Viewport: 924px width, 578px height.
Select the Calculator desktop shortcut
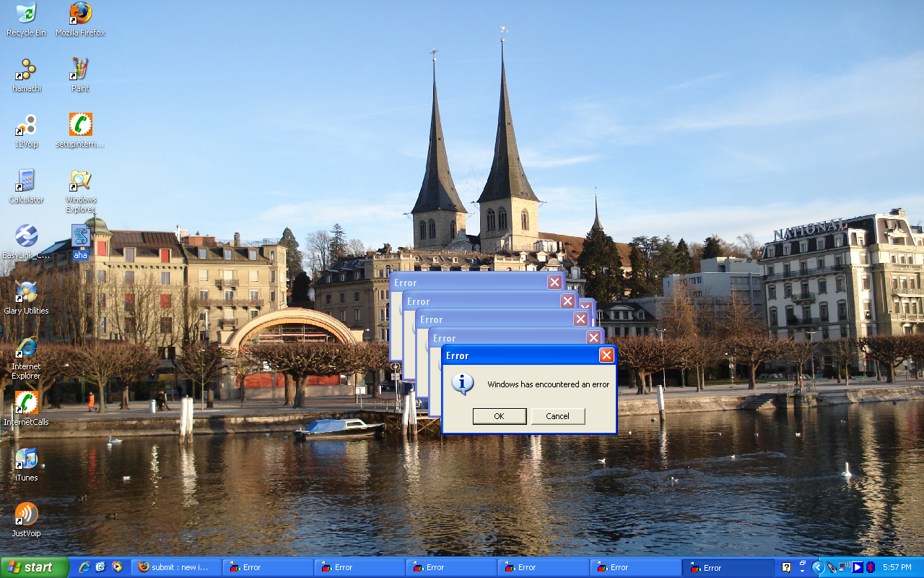[x=26, y=186]
